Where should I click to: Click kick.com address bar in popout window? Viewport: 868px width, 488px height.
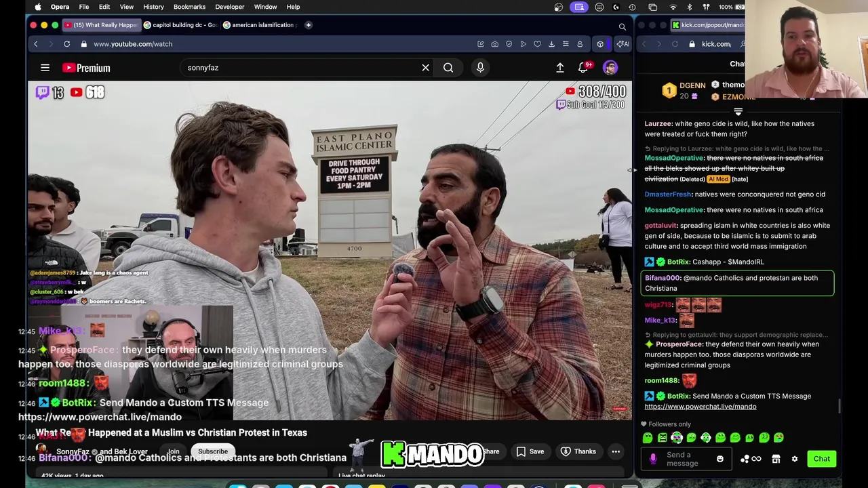click(x=715, y=44)
